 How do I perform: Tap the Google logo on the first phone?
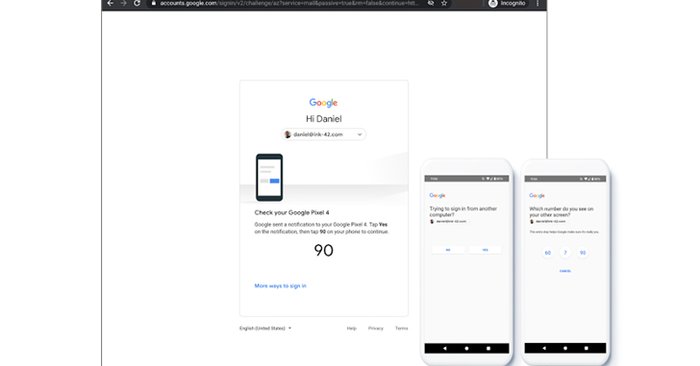pyautogui.click(x=437, y=195)
